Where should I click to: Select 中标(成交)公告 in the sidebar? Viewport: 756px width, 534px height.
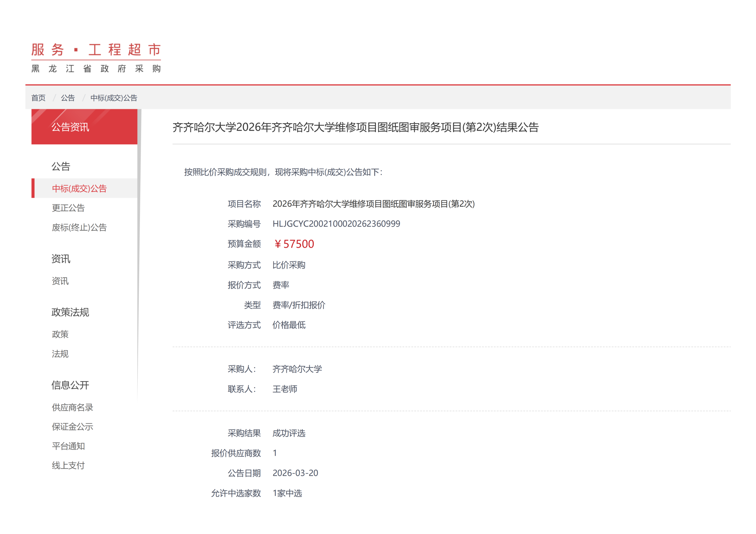[x=79, y=189]
